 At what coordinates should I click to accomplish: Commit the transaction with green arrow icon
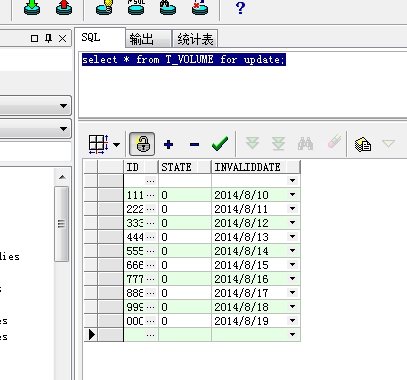click(32, 7)
